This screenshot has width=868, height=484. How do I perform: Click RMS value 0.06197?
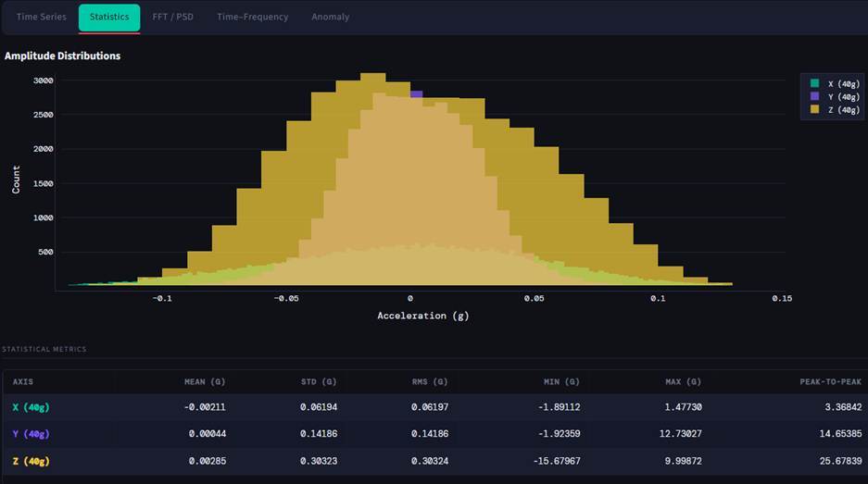(x=430, y=407)
